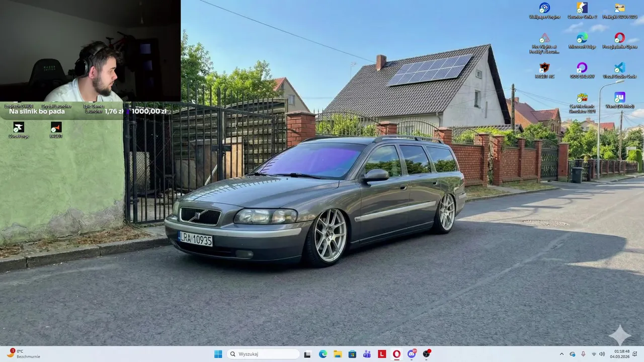
Task: Click the 'Na silnik bo pada' donation text
Action: (37, 112)
